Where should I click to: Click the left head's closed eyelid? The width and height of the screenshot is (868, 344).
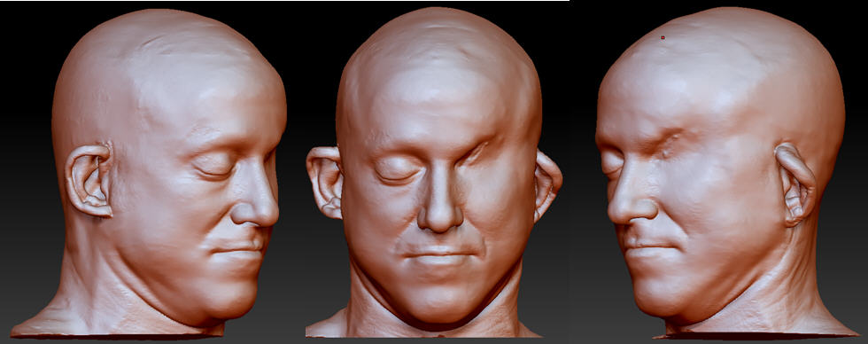[x=213, y=166]
